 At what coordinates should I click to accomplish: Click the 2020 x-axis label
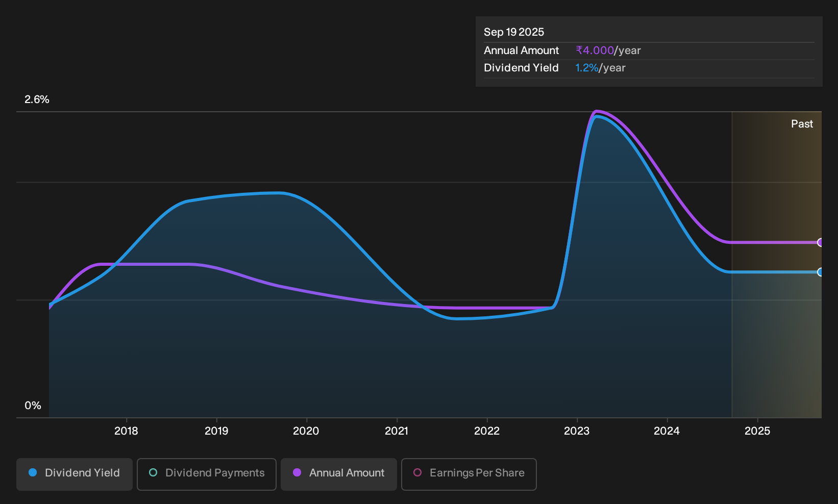coord(306,431)
